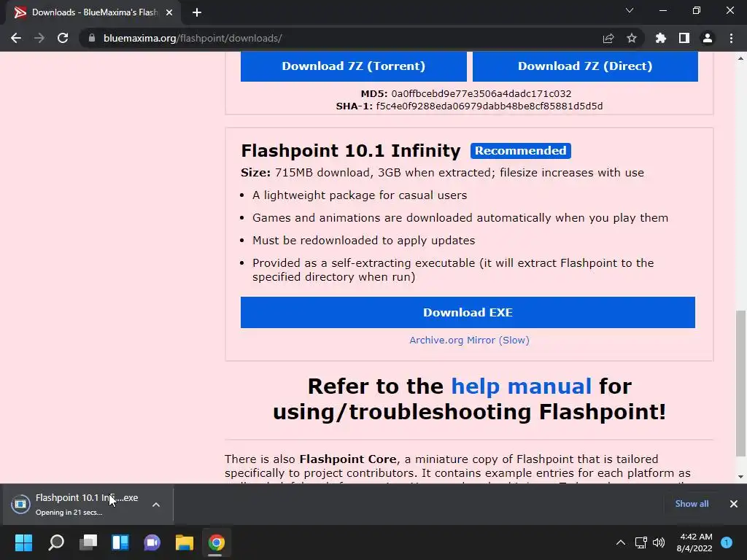Click the Chrome taskbar icon

(216, 542)
